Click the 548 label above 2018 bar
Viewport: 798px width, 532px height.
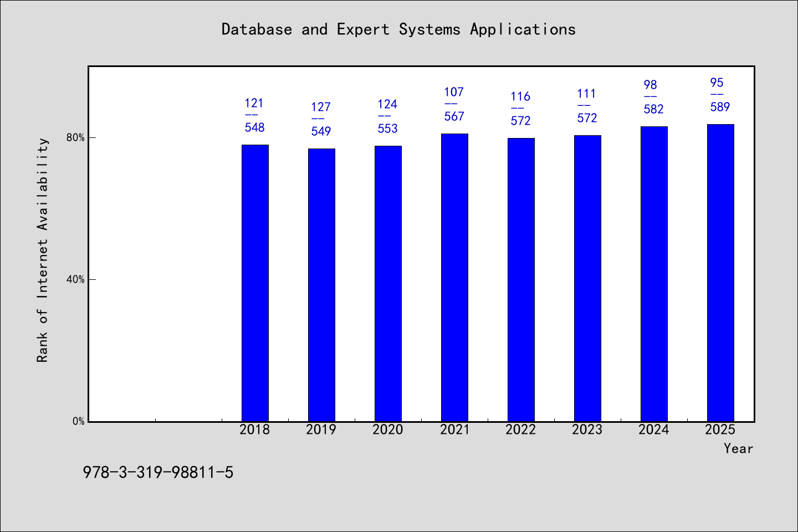pos(255,127)
